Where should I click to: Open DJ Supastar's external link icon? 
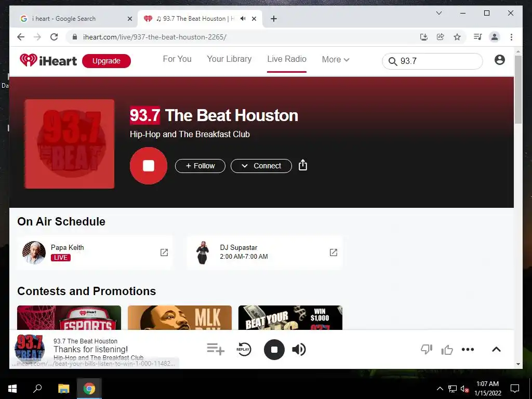(334, 252)
